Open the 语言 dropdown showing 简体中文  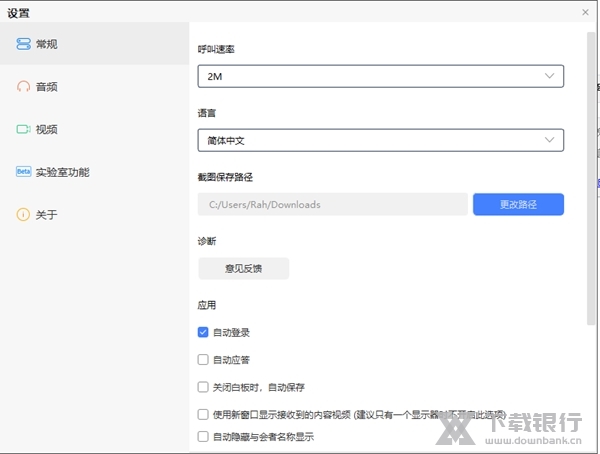click(x=381, y=140)
